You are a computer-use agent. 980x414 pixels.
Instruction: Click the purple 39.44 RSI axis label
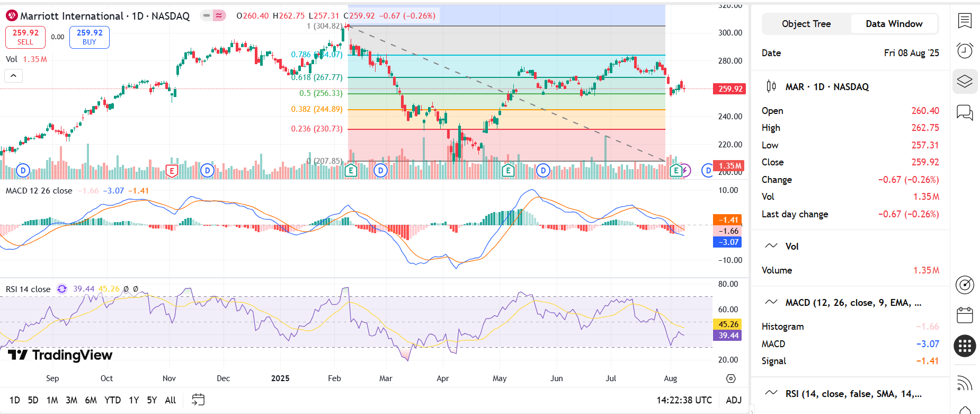click(x=728, y=336)
